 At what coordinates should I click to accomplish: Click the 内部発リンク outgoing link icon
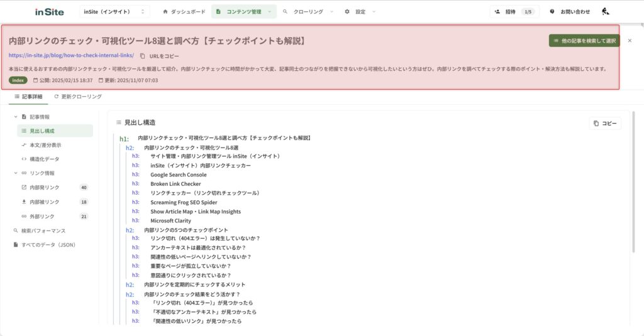click(24, 188)
